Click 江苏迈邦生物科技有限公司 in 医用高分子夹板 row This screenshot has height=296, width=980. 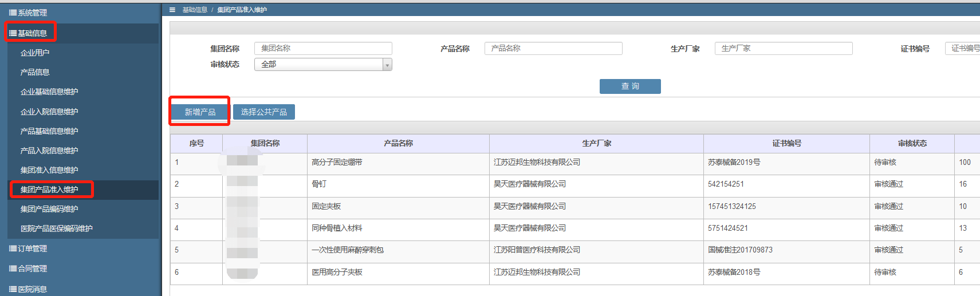tap(537, 273)
